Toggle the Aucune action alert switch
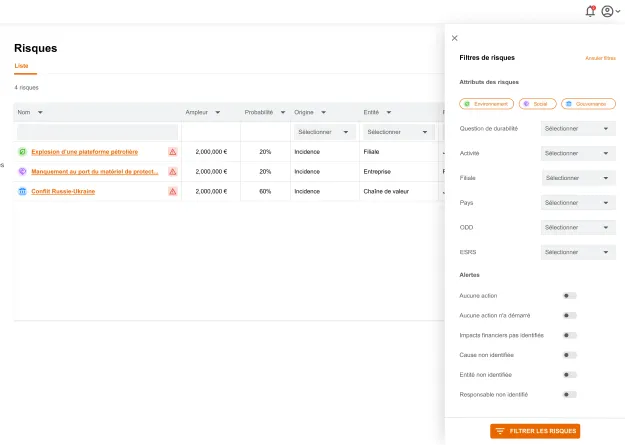 pyautogui.click(x=570, y=296)
